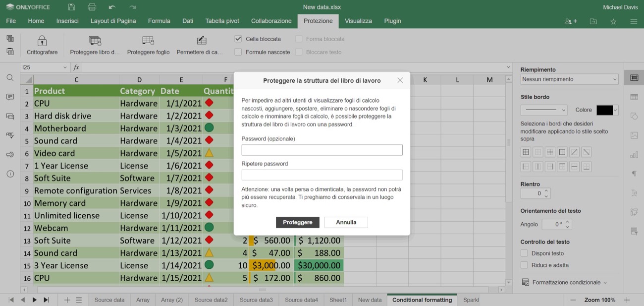
Task: Expand the Riempimento fill dropdown
Action: 569,79
